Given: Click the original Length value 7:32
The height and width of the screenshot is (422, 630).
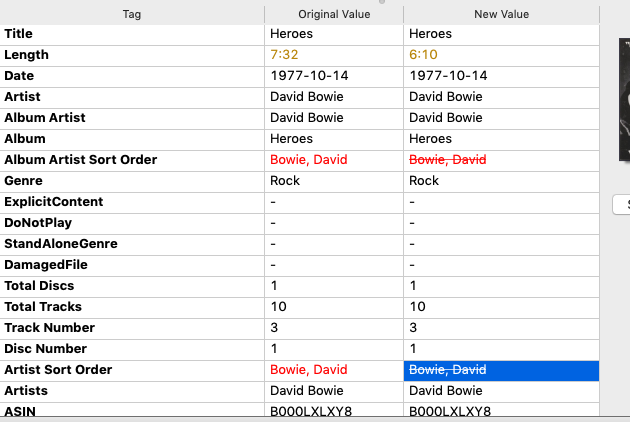Looking at the screenshot, I should (x=284, y=55).
